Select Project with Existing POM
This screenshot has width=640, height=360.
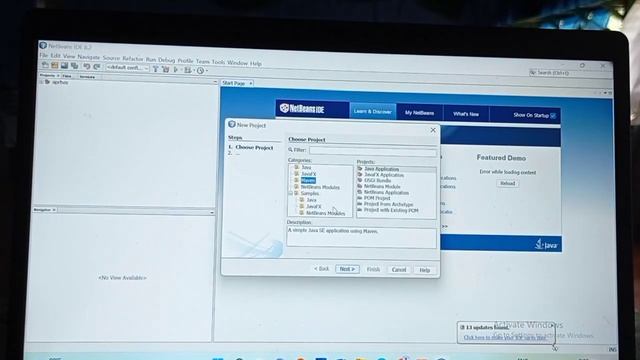pyautogui.click(x=391, y=210)
